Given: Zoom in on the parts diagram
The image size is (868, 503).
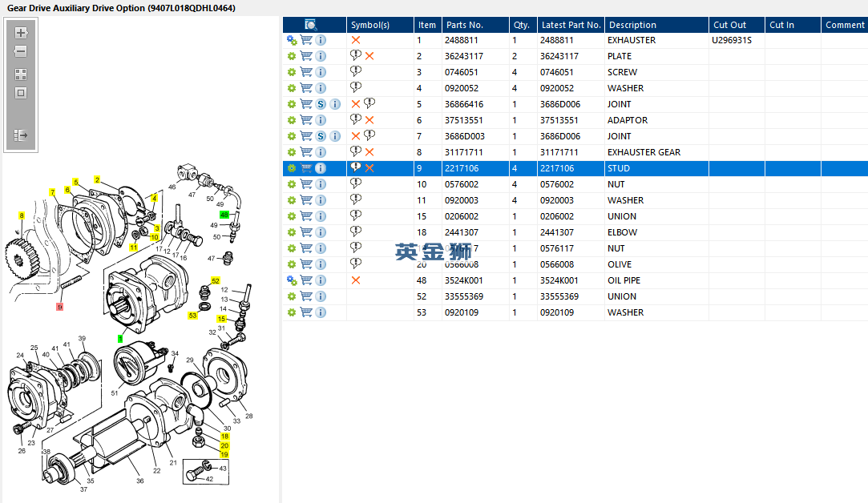Looking at the screenshot, I should [x=21, y=33].
